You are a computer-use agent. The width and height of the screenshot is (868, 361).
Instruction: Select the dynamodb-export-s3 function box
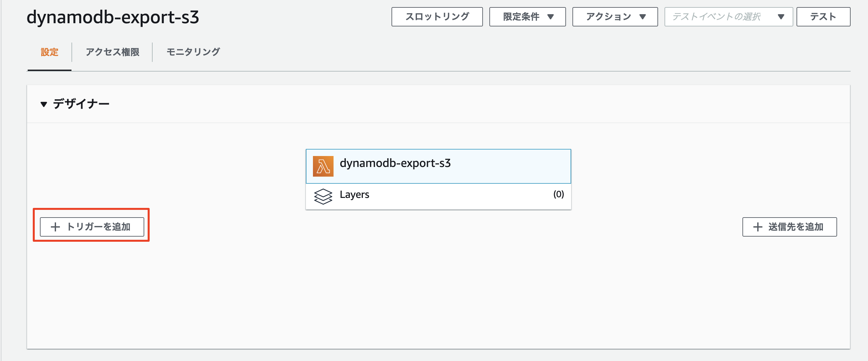[438, 166]
